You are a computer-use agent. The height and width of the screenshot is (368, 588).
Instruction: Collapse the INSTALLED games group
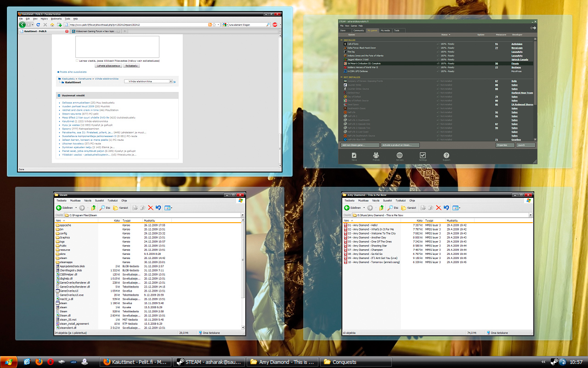(341, 40)
